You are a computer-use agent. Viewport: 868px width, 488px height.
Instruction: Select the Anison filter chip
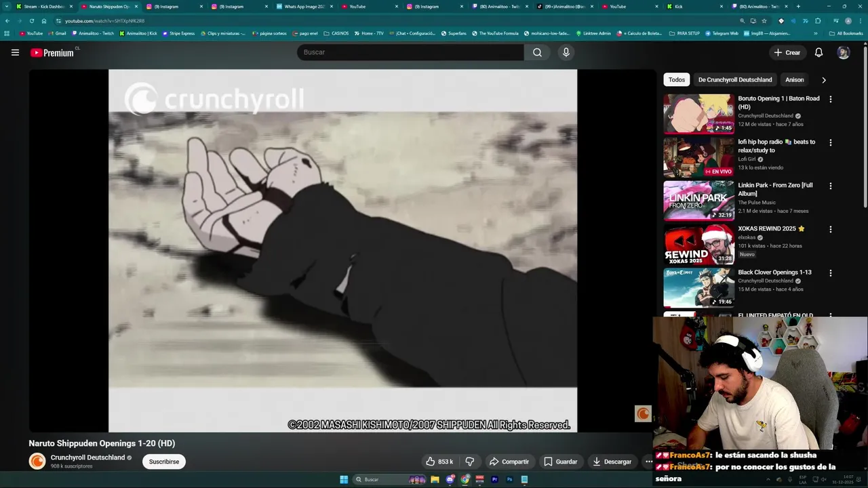click(x=795, y=80)
